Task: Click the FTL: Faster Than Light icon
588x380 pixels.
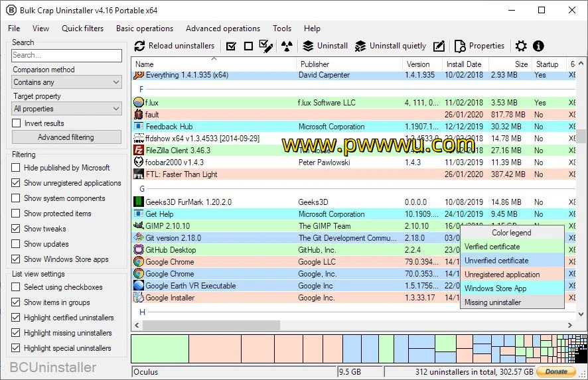Action: 139,174
